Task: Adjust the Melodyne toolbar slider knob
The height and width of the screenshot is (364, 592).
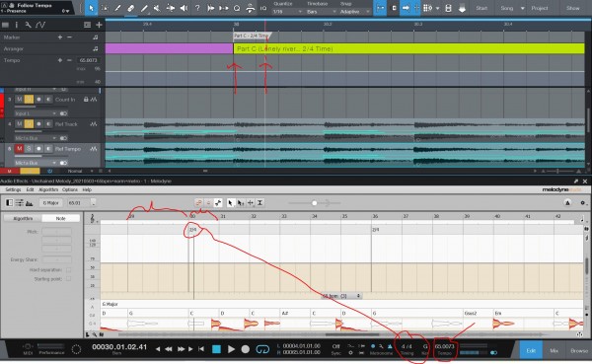Action: (x=314, y=203)
